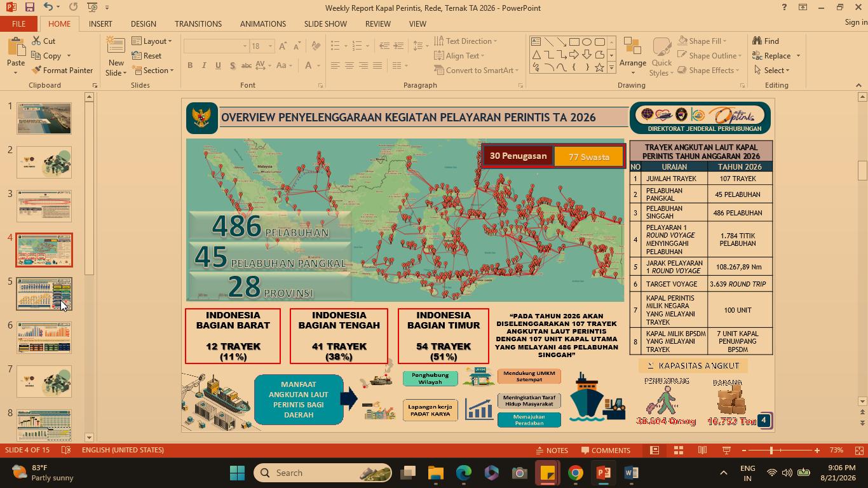
Task: Switch to the TRANSITIONS ribbon tab
Action: pyautogui.click(x=198, y=24)
